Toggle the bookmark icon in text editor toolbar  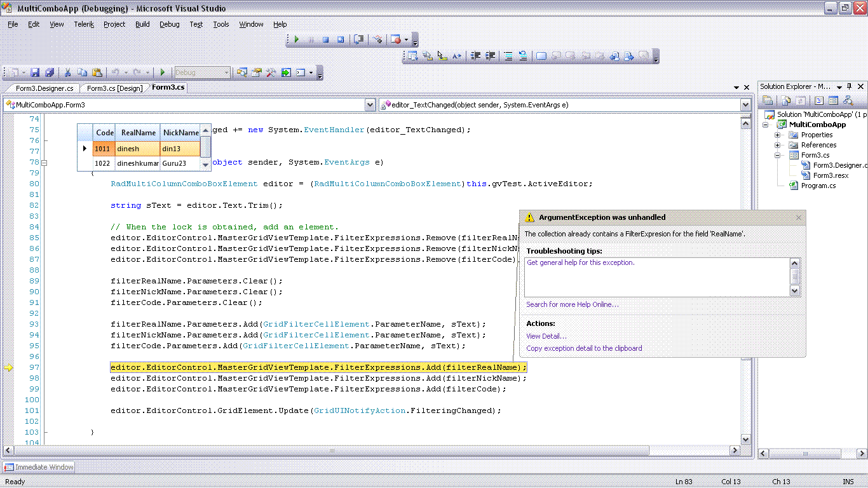pyautogui.click(x=541, y=56)
